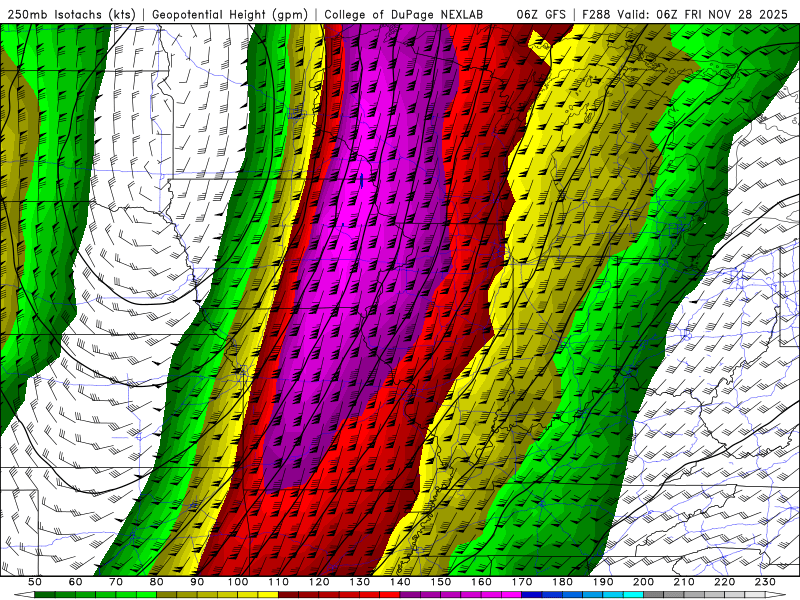
Task: Click the darkest green swatch at the color bar start
Action: pos(45,595)
